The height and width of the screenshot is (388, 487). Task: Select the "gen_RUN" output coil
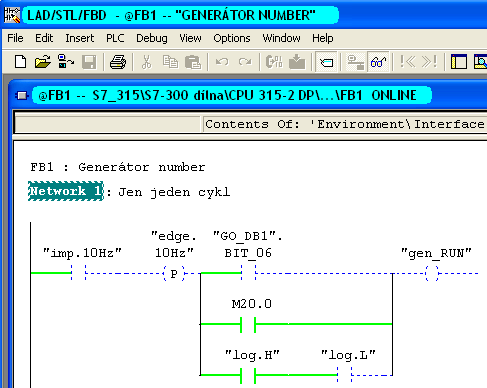432,274
